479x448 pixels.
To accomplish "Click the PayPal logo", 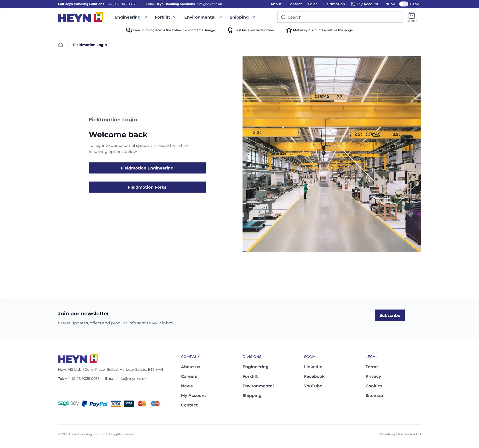I will coord(95,404).
